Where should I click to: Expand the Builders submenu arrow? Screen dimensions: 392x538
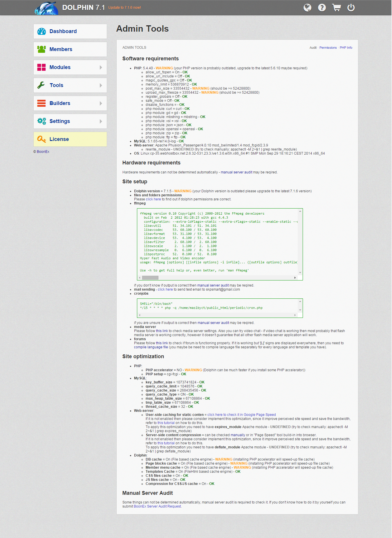101,103
